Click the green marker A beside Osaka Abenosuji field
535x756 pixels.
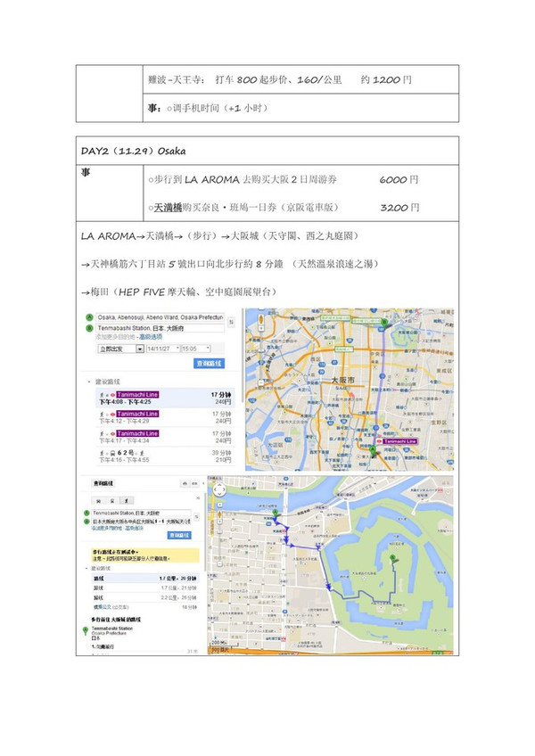coord(87,318)
